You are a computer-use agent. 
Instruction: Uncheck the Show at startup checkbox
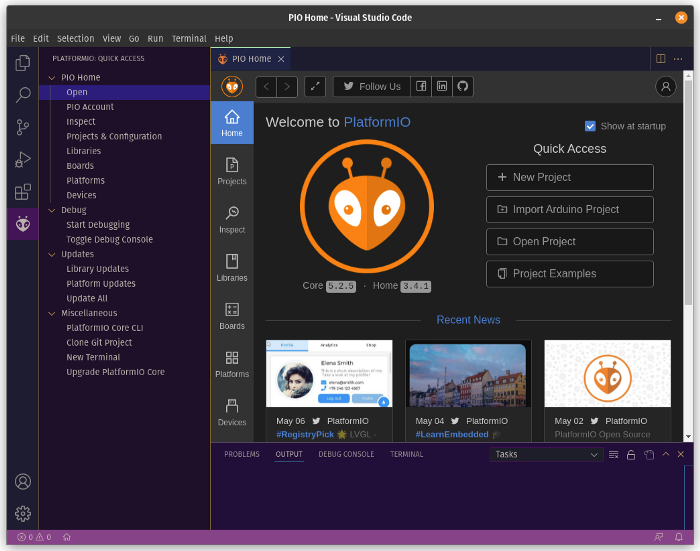(590, 126)
